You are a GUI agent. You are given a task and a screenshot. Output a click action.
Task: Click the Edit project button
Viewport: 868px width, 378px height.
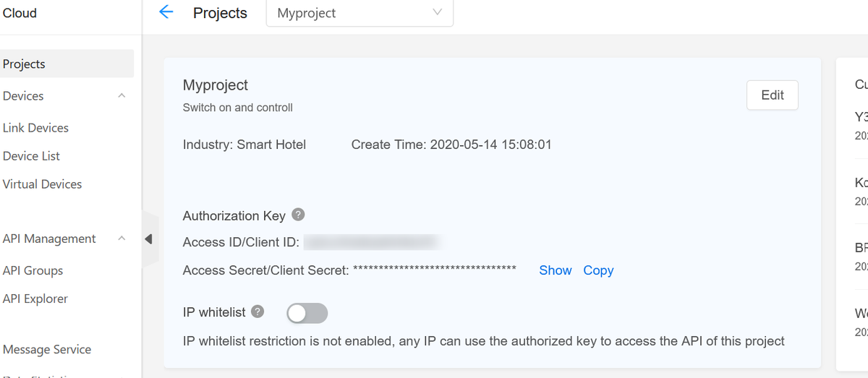(772, 95)
